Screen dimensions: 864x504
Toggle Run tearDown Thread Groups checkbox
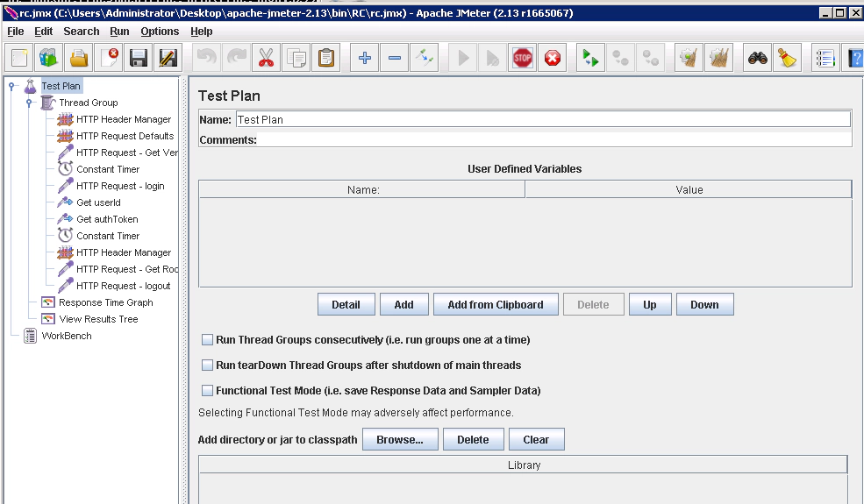pos(207,366)
